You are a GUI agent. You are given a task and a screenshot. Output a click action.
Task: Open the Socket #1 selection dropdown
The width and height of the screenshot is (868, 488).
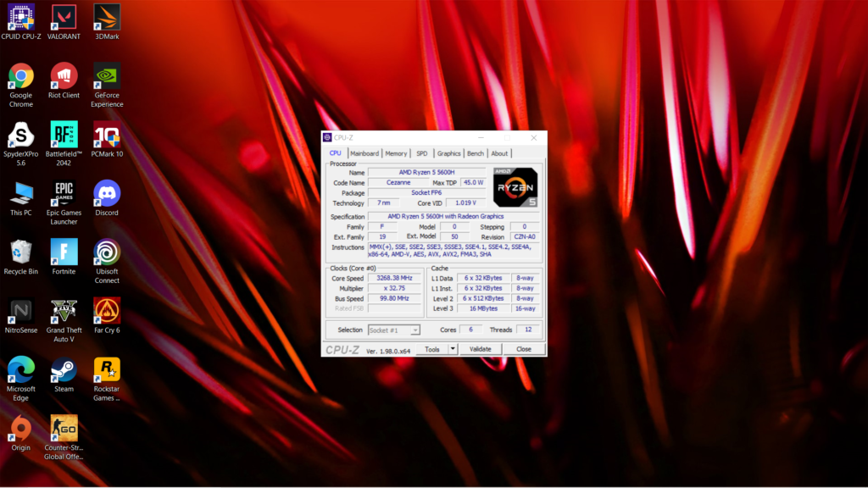pyautogui.click(x=393, y=330)
